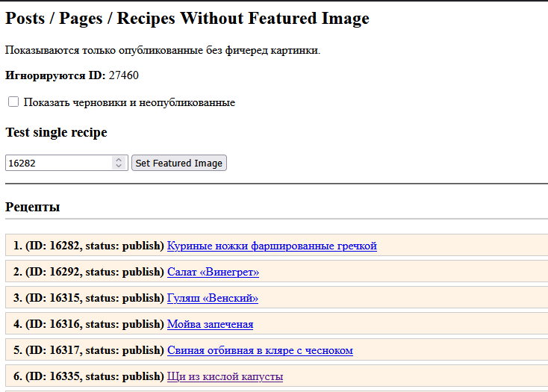
Task: Open the Салат «Винегрет» recipe link
Action: (213, 272)
